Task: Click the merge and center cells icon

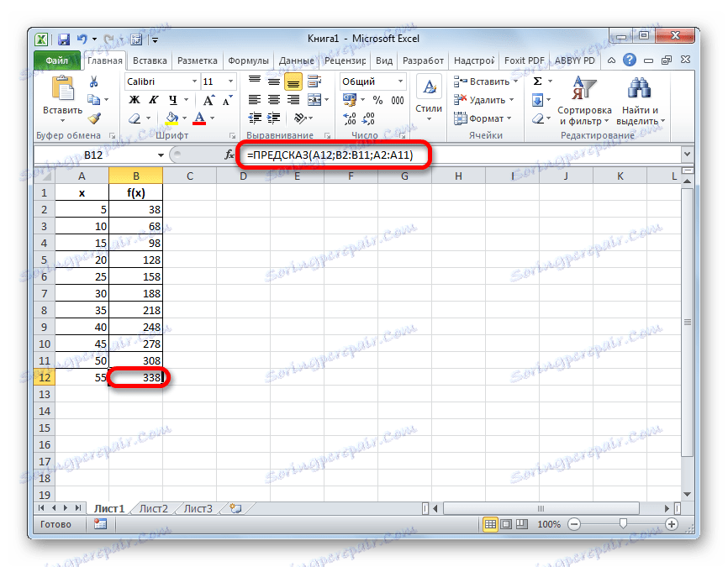Action: point(316,100)
